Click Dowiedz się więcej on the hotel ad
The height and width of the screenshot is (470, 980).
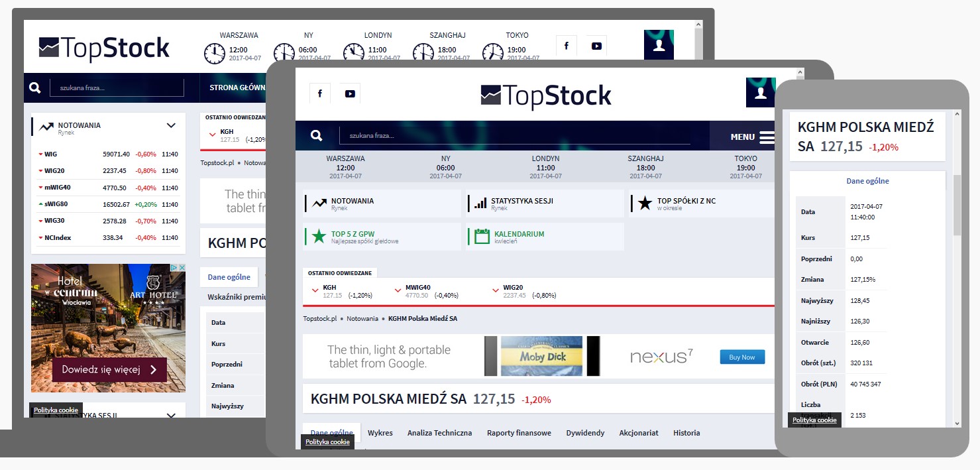109,369
